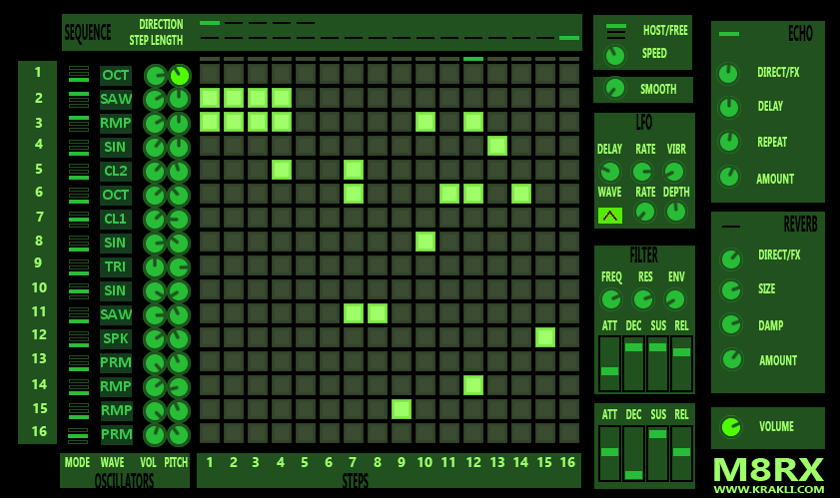Click the Echo Delay knob
The image size is (840, 504).
(x=729, y=108)
